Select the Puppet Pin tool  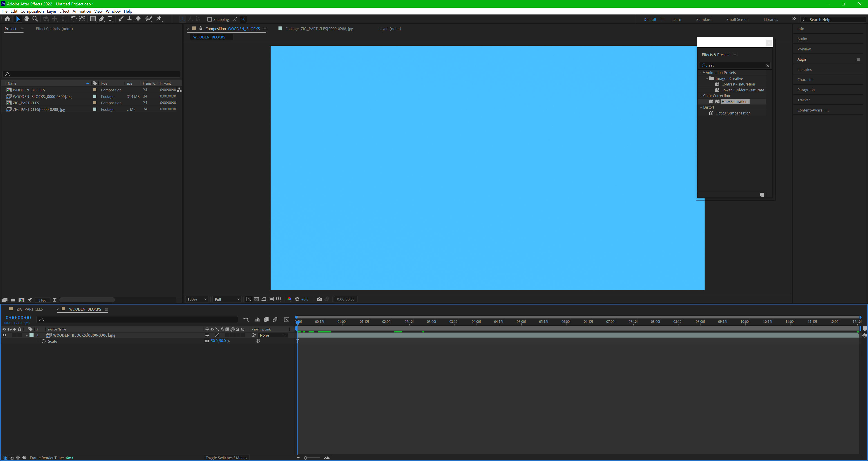pyautogui.click(x=159, y=19)
